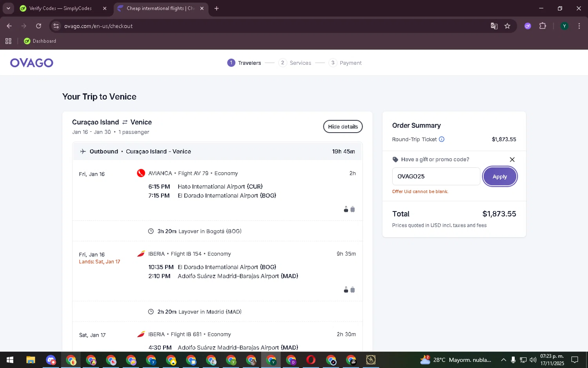
Task: Select the Services step
Action: pos(295,63)
